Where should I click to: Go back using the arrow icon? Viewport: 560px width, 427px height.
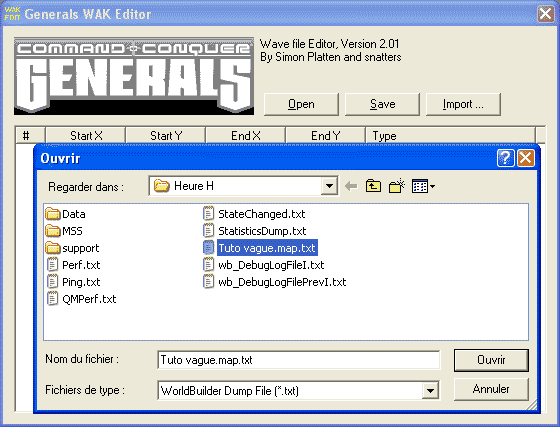click(351, 186)
